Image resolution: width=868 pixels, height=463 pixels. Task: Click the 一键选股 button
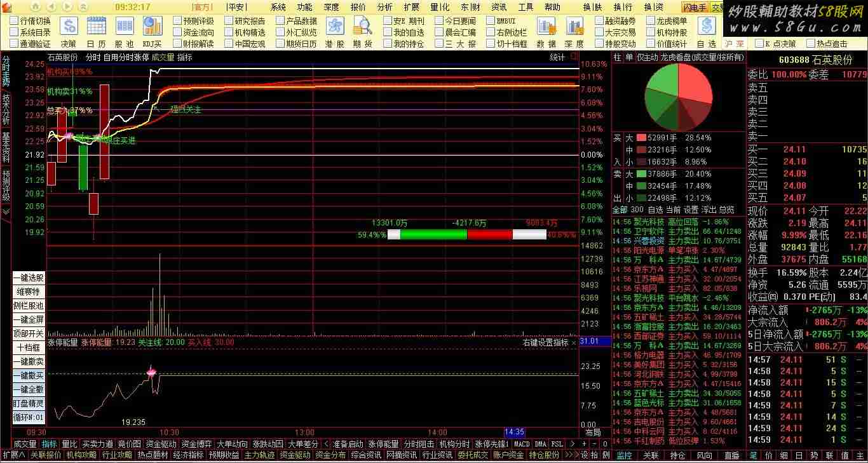(29, 278)
